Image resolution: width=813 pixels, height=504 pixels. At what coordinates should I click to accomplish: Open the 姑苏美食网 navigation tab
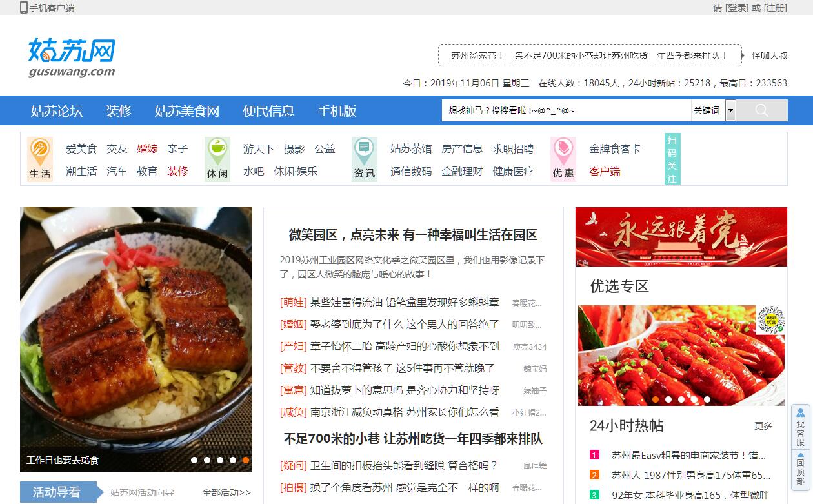tap(187, 111)
